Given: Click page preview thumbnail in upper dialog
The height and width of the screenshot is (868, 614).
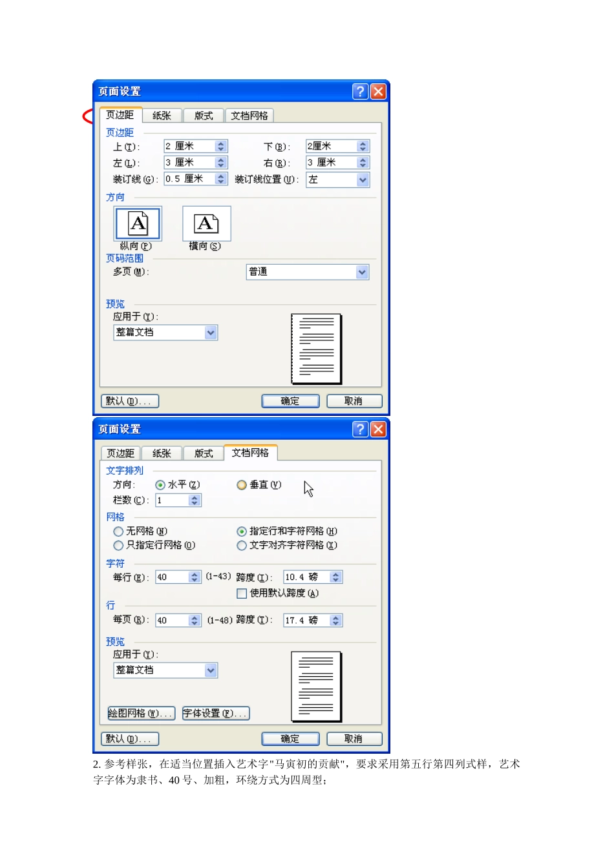Looking at the screenshot, I should pos(316,349).
